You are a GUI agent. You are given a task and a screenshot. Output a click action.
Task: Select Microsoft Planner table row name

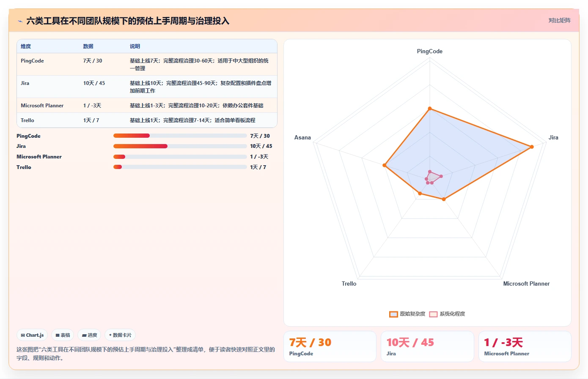pyautogui.click(x=42, y=106)
